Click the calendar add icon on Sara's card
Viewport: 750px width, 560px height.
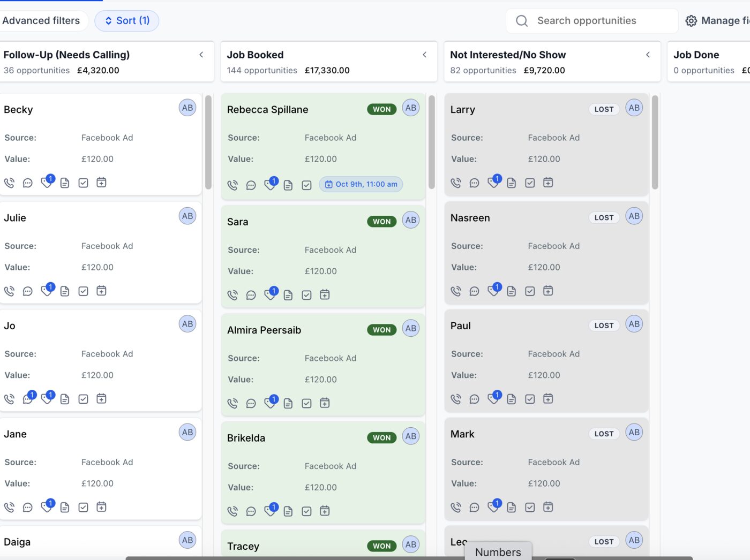[325, 295]
